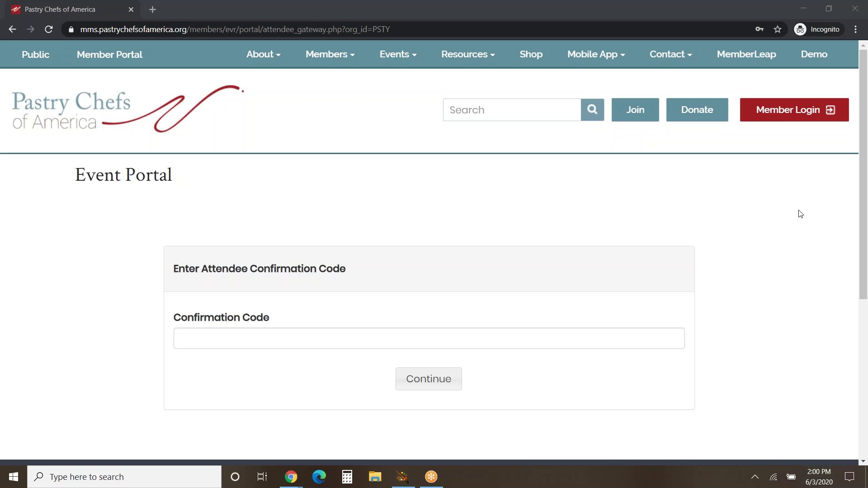Open Microsoft Edge from the taskbar

point(319,477)
